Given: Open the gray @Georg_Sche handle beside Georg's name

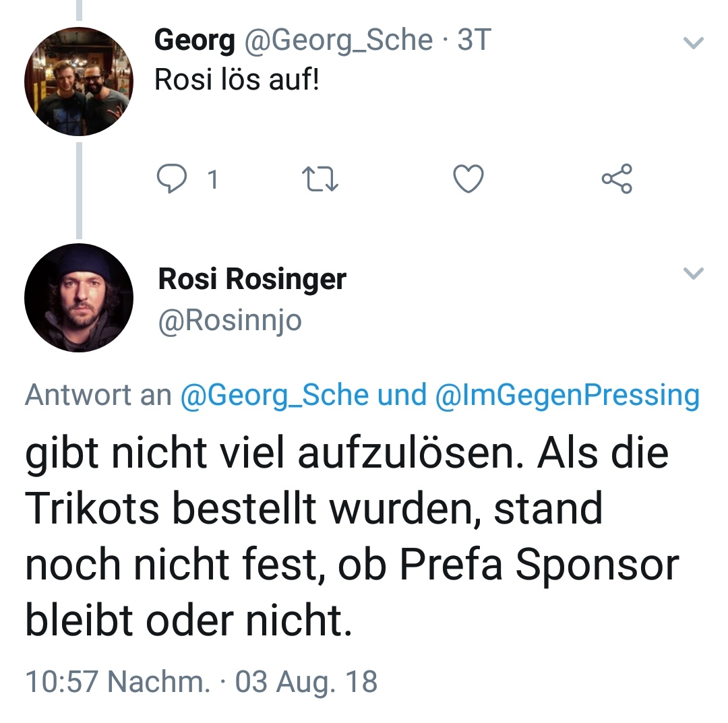Looking at the screenshot, I should 338,41.
